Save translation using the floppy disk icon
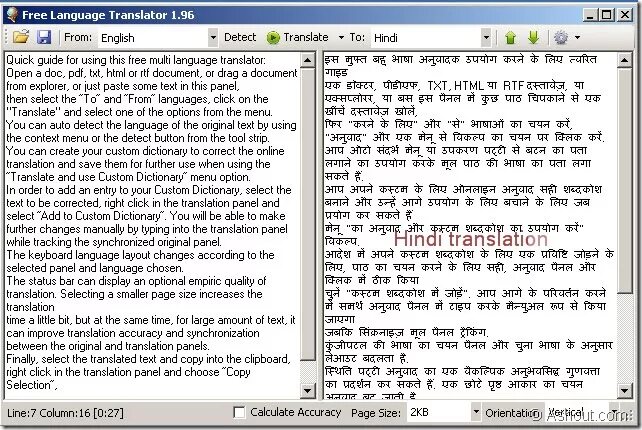Screen dimensions: 642x430 pyautogui.click(x=44, y=37)
